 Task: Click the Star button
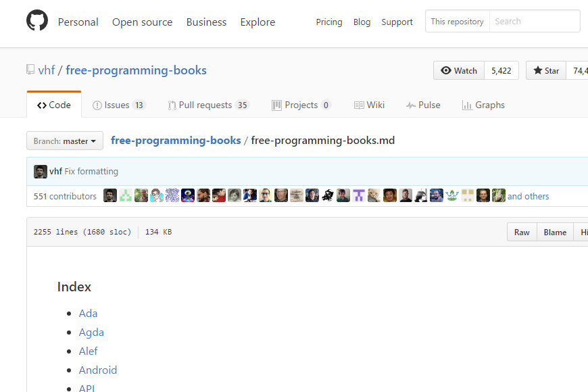(546, 70)
